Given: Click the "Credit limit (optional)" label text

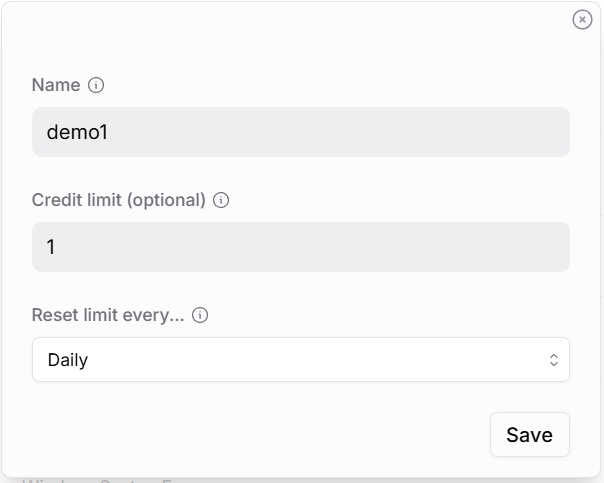Looking at the screenshot, I should pyautogui.click(x=118, y=200).
